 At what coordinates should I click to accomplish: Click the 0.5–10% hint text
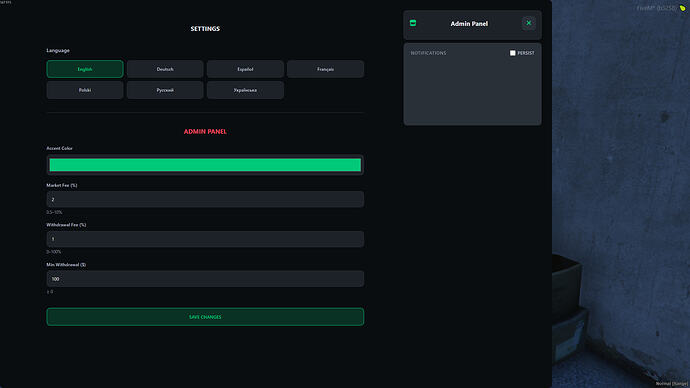[x=55, y=212]
